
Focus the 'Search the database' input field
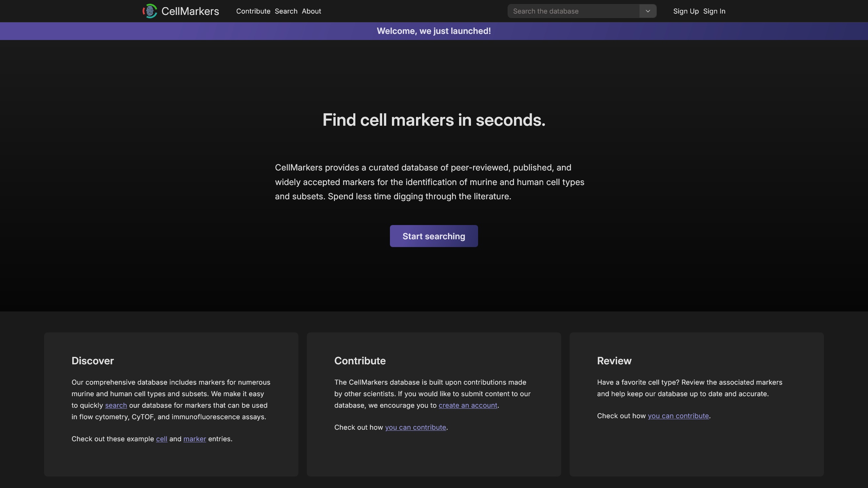[x=573, y=11]
